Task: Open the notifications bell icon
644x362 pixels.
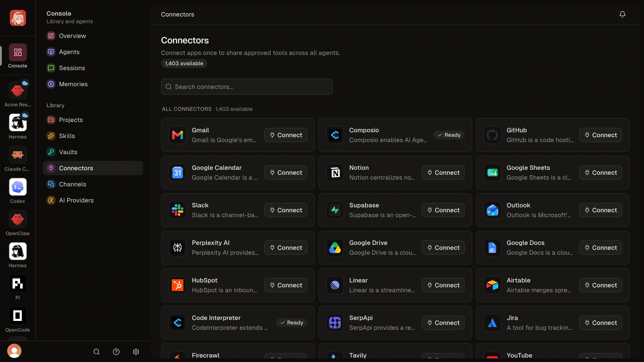Action: pos(622,14)
